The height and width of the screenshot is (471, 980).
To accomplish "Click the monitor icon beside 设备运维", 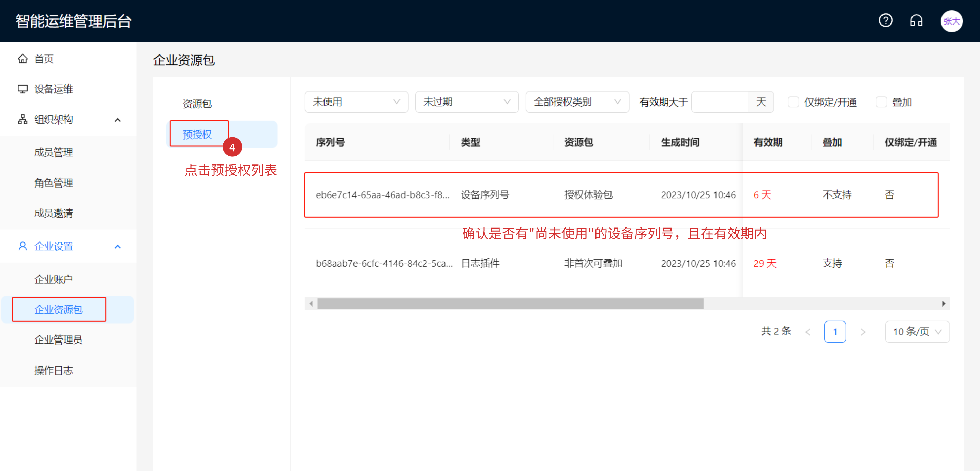I will (23, 89).
